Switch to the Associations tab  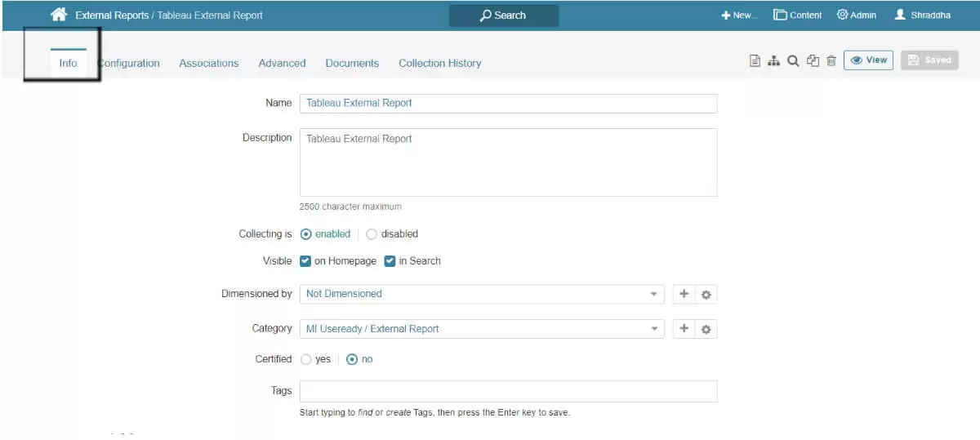(x=209, y=63)
